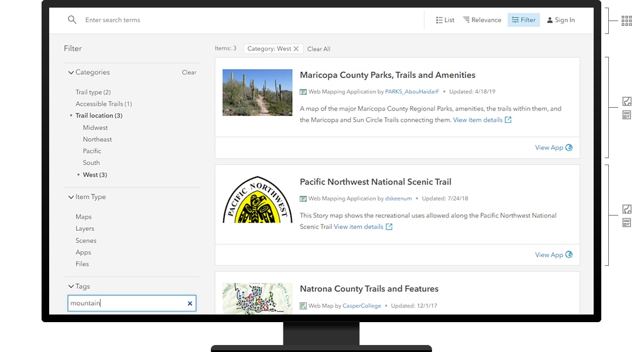Clear the Tags input with X
The height and width of the screenshot is (352, 644).
pyautogui.click(x=190, y=303)
